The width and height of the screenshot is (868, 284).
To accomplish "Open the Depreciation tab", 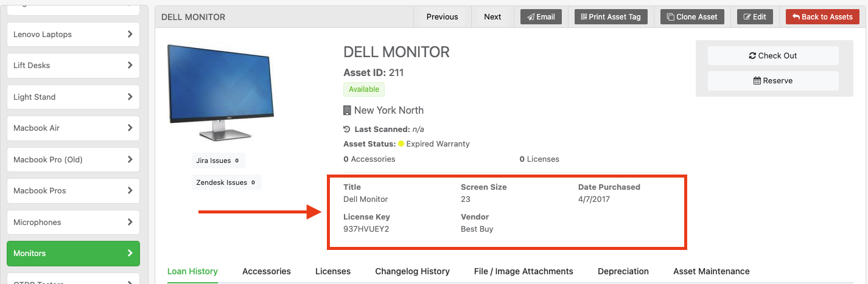I will point(623,271).
